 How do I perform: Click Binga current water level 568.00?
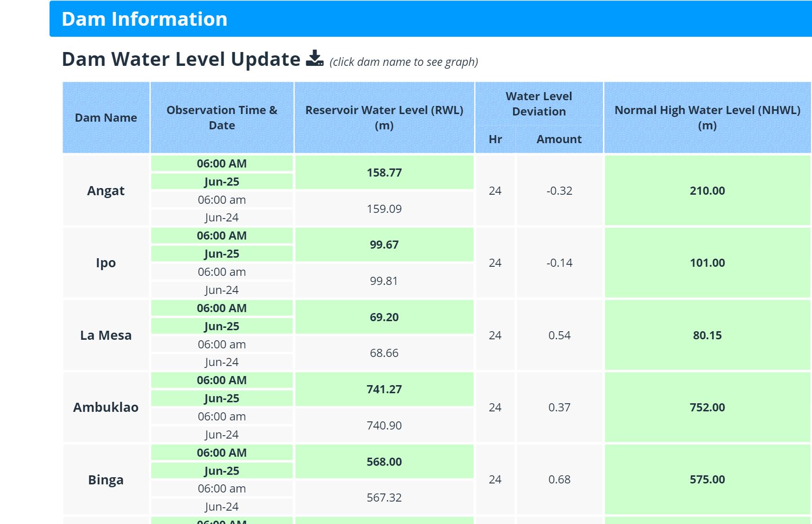384,462
